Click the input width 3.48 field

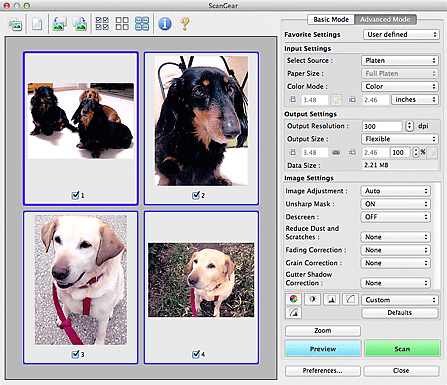point(315,100)
